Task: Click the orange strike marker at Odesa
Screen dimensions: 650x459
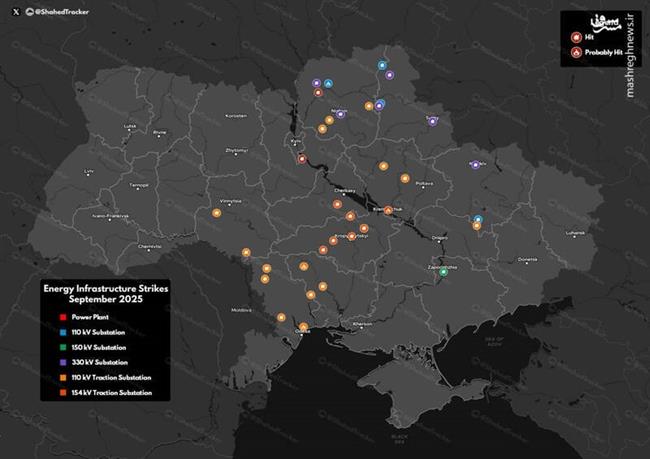Action: click(x=303, y=327)
